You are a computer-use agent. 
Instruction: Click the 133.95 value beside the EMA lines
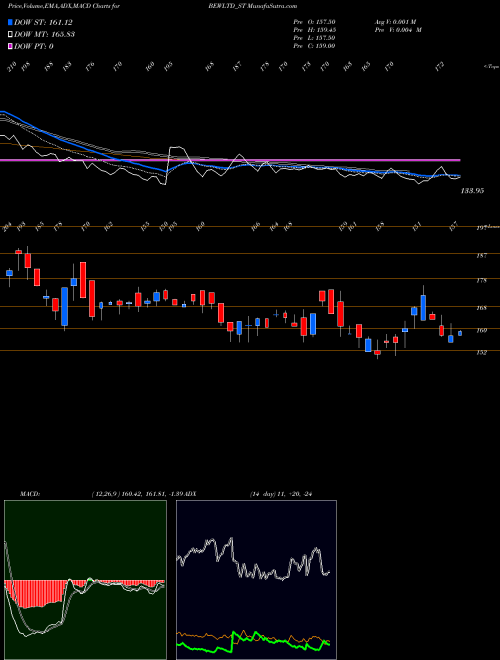(x=473, y=191)
